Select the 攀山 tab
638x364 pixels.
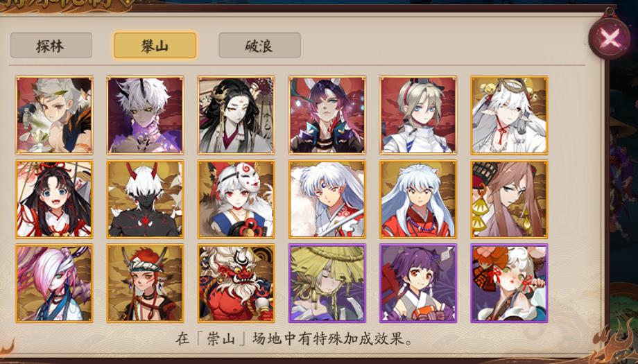(x=155, y=45)
